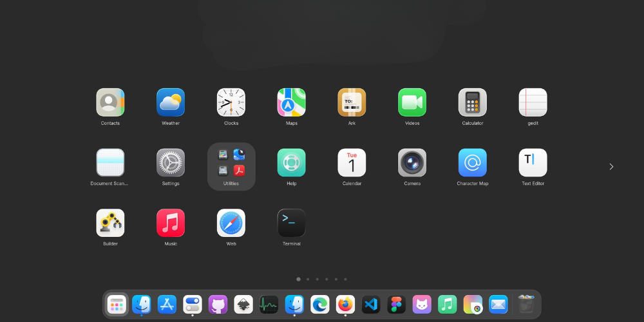Open the Clocks app
The height and width of the screenshot is (322, 644).
[x=231, y=102]
